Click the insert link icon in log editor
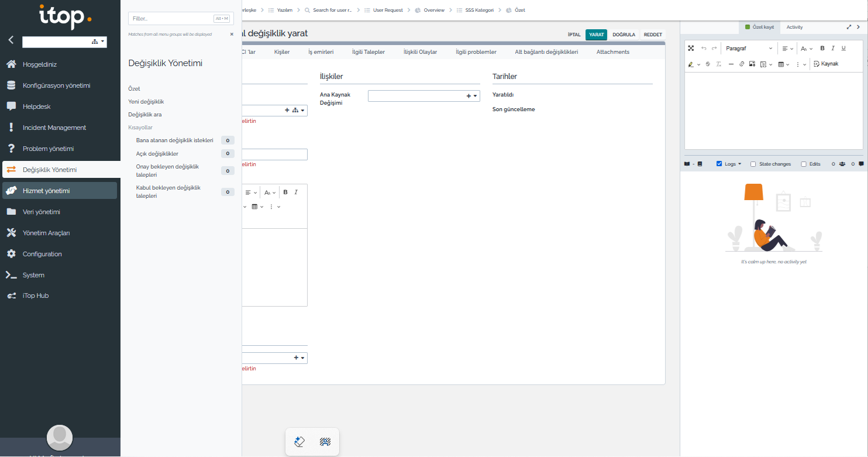Image resolution: width=868 pixels, height=457 pixels. 742,64
